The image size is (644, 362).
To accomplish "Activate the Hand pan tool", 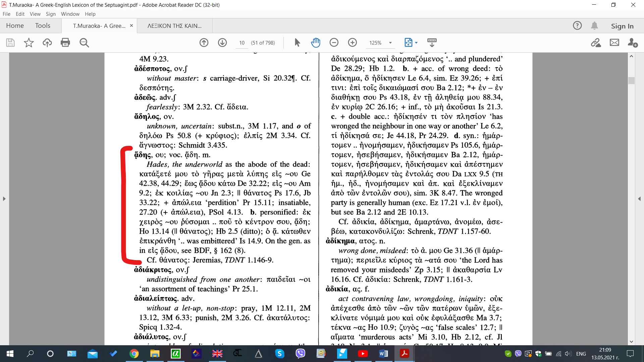I will [x=316, y=43].
